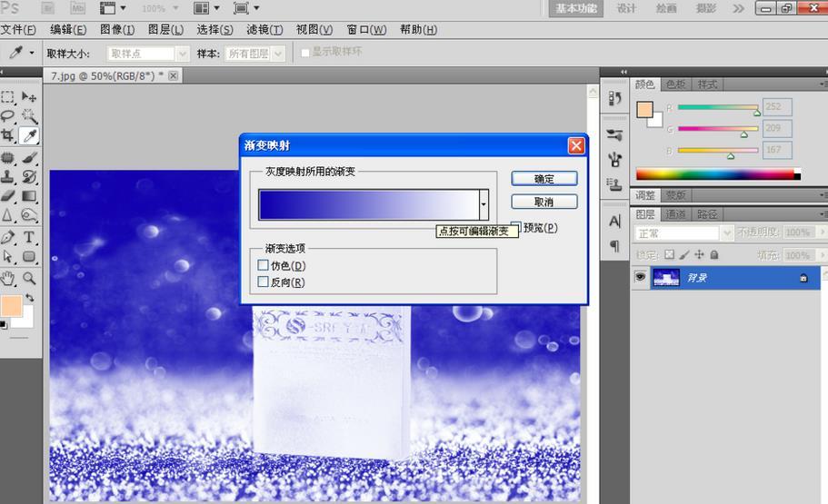This screenshot has height=504, width=828.
Task: Select the Eyedropper tool in toolbox
Action: [29, 136]
